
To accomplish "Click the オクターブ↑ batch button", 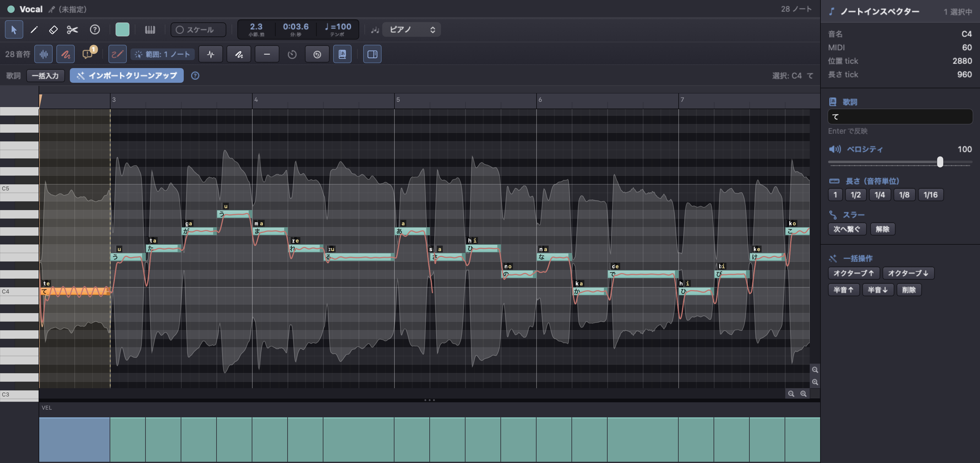I will pyautogui.click(x=853, y=273).
